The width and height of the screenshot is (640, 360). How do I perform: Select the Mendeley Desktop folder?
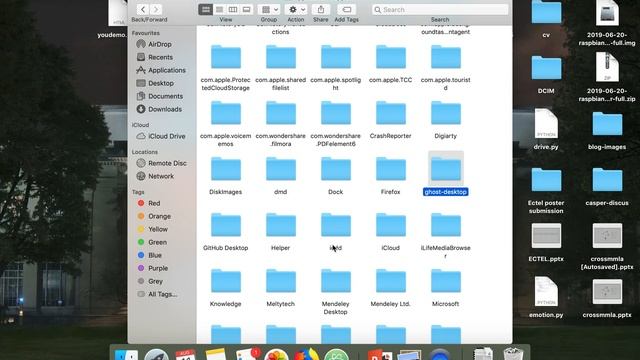point(336,281)
